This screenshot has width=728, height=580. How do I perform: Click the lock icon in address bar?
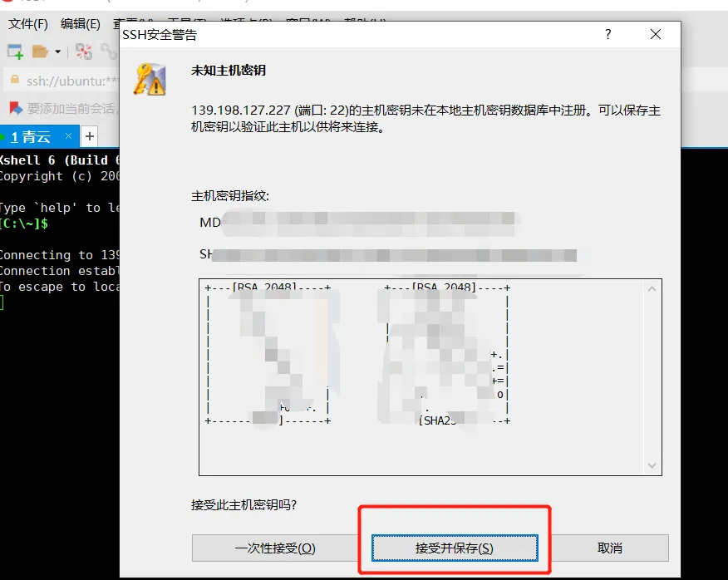coord(14,81)
